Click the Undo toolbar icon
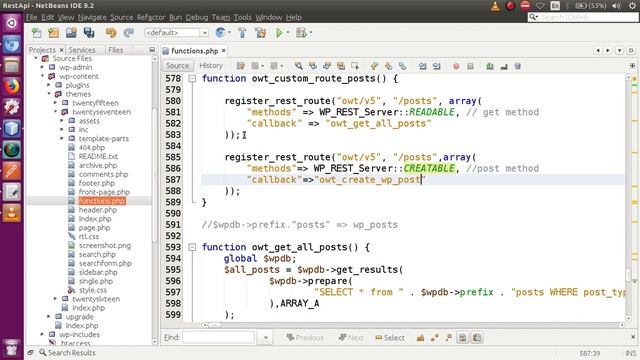The width and height of the screenshot is (640, 360). (x=111, y=33)
